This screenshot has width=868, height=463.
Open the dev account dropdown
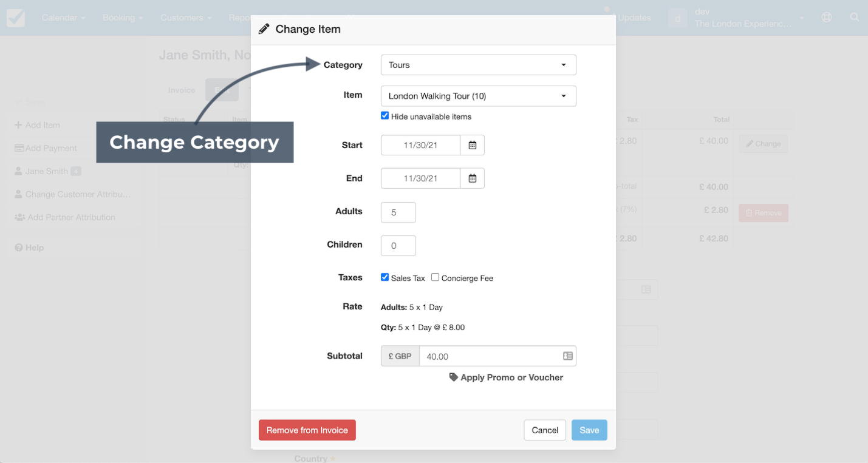[737, 18]
